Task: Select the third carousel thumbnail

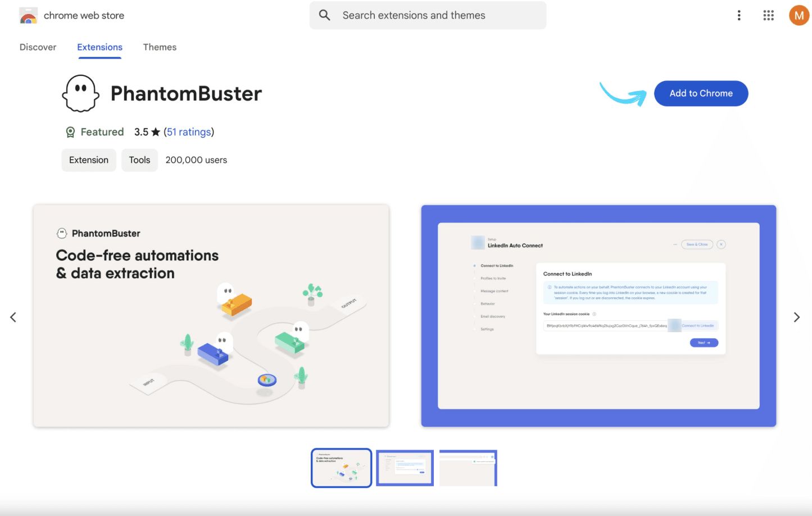Action: tap(468, 468)
